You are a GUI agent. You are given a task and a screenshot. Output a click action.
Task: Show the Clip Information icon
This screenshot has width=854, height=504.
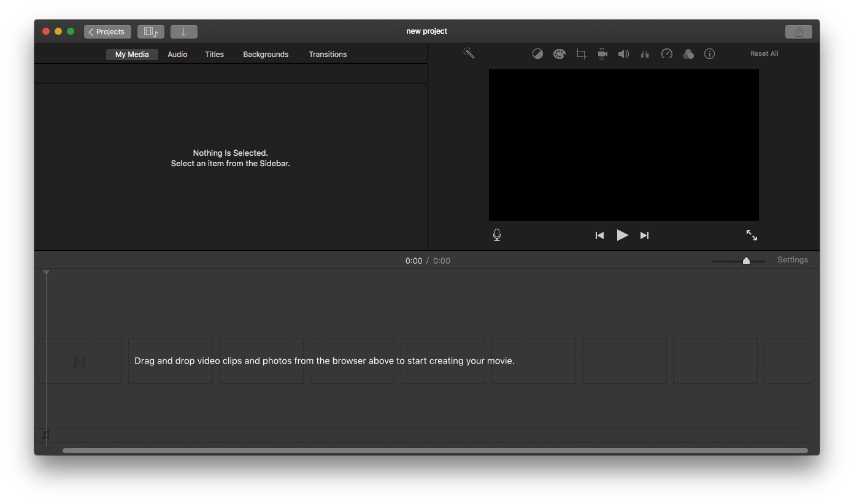[709, 54]
